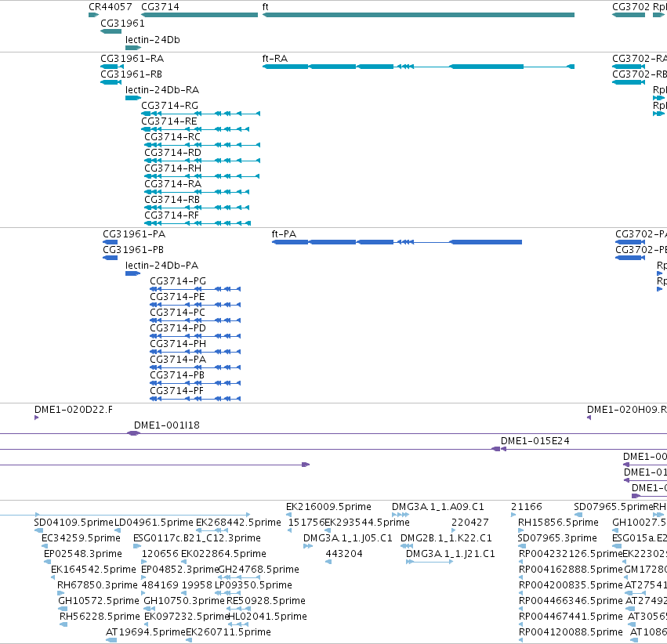667x644 pixels.
Task: Click the DME1-001I18 clone label
Action: (167, 425)
